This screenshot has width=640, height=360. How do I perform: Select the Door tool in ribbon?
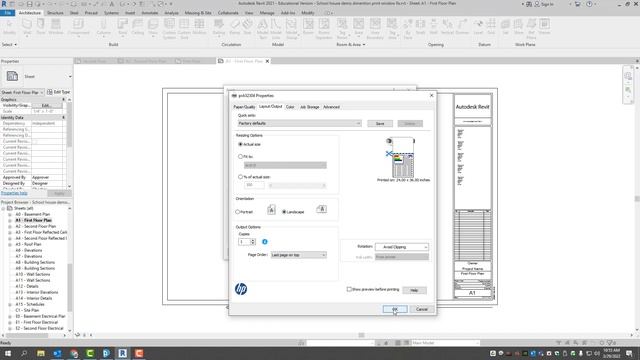(41, 27)
